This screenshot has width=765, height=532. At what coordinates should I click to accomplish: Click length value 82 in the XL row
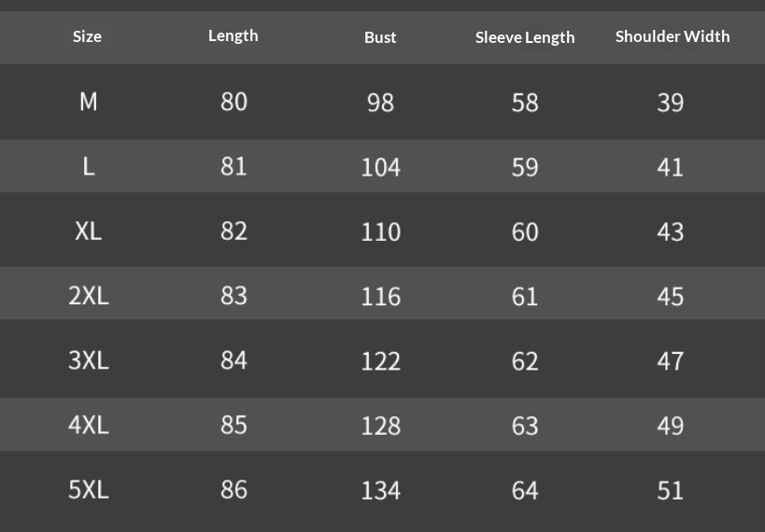coord(234,231)
